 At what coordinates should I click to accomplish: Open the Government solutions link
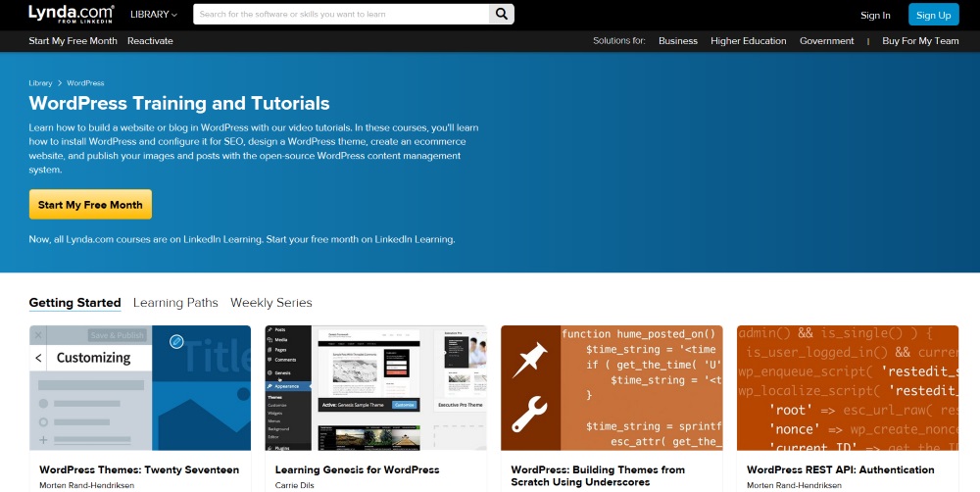826,40
